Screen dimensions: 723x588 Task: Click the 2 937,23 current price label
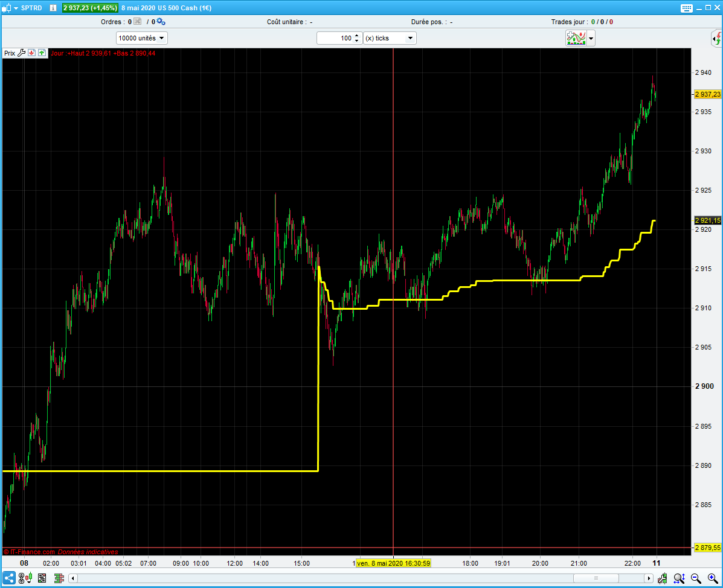click(x=708, y=94)
